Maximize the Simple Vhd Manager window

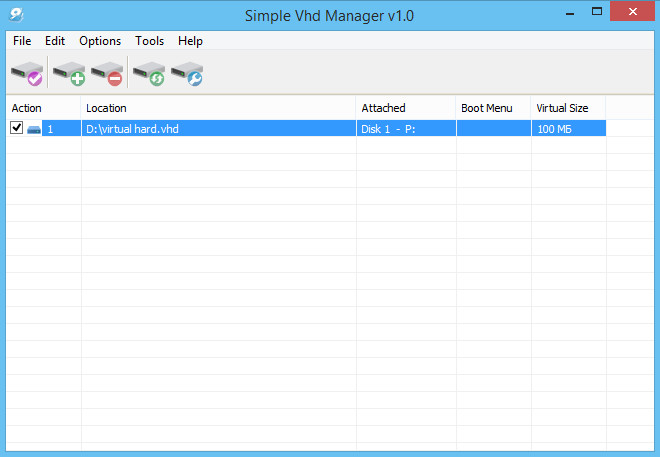pyautogui.click(x=596, y=12)
